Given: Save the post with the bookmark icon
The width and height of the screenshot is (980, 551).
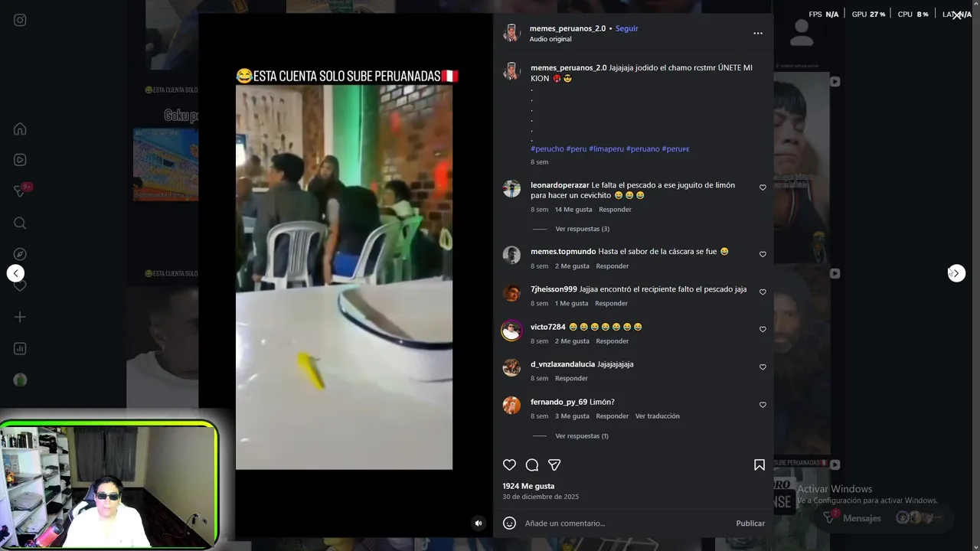Looking at the screenshot, I should coord(759,465).
